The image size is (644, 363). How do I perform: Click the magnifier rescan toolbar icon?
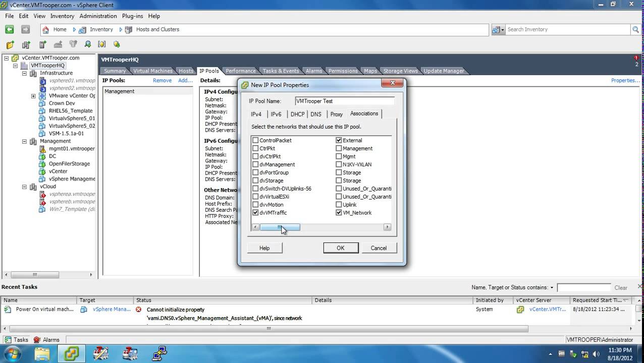[88, 44]
